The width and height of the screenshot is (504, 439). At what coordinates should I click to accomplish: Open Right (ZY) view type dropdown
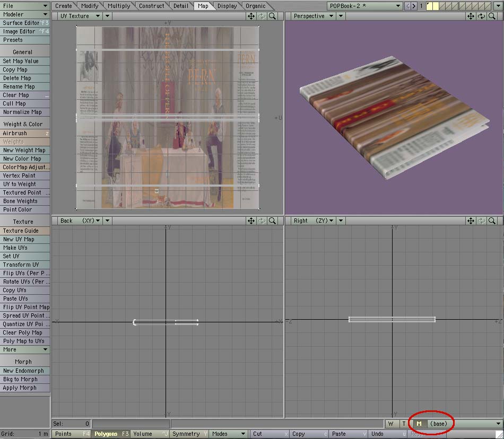click(314, 221)
